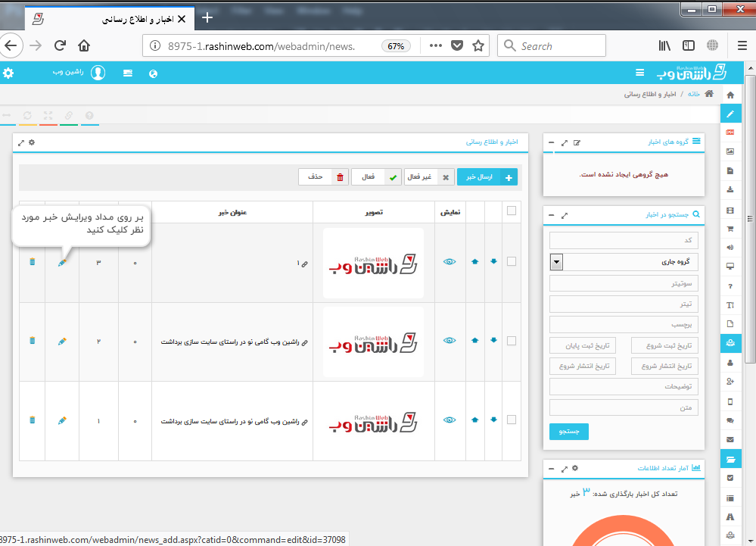Click the کد input field
756x546 pixels.
pos(624,240)
